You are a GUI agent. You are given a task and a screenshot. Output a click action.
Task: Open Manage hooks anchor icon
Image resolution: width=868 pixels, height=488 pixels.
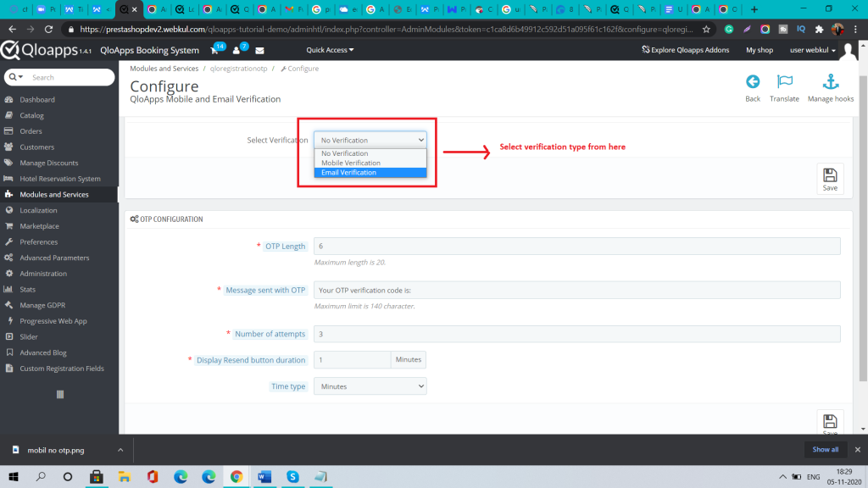[x=831, y=82]
